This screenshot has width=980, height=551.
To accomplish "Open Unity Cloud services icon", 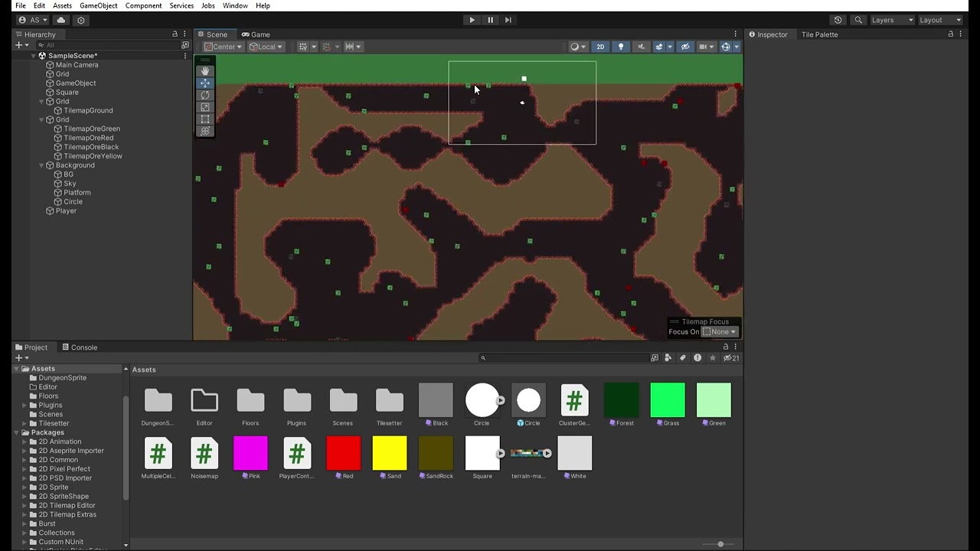I will [61, 20].
